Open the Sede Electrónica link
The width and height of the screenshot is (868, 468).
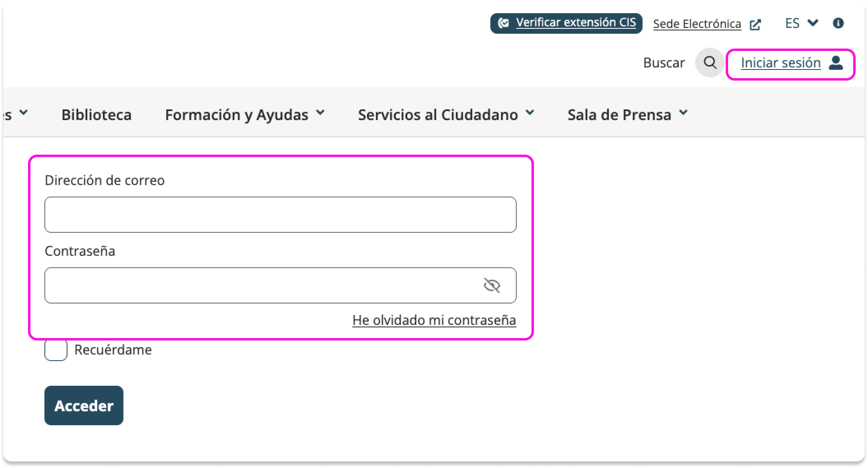click(x=697, y=24)
